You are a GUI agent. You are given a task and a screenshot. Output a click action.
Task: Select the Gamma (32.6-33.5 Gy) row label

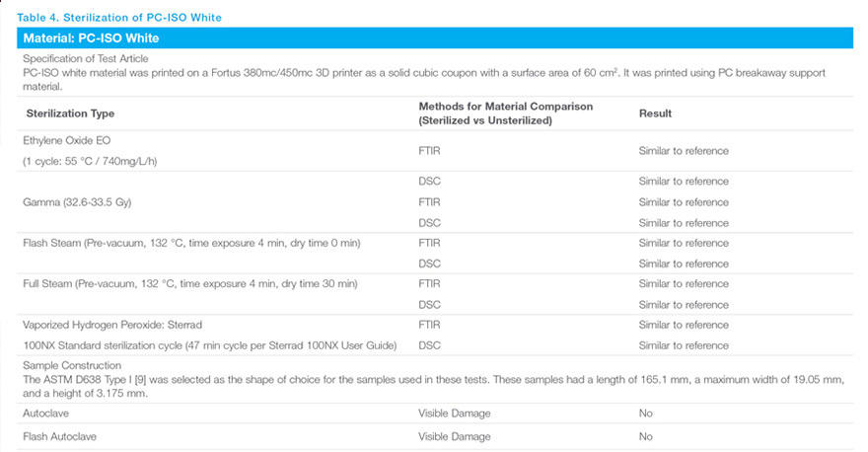(77, 202)
